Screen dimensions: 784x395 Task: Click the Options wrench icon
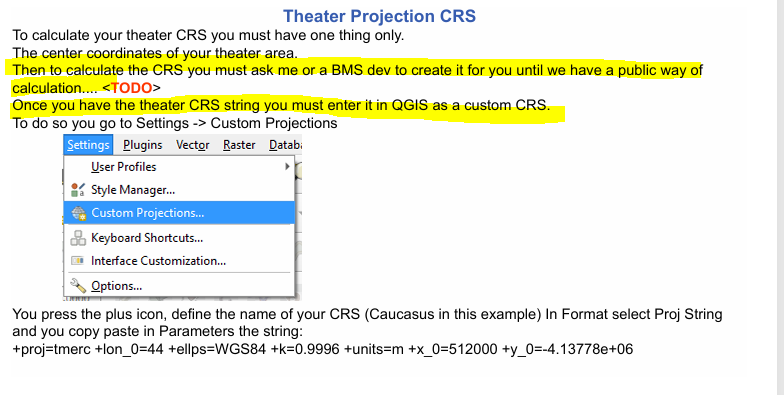[78, 286]
